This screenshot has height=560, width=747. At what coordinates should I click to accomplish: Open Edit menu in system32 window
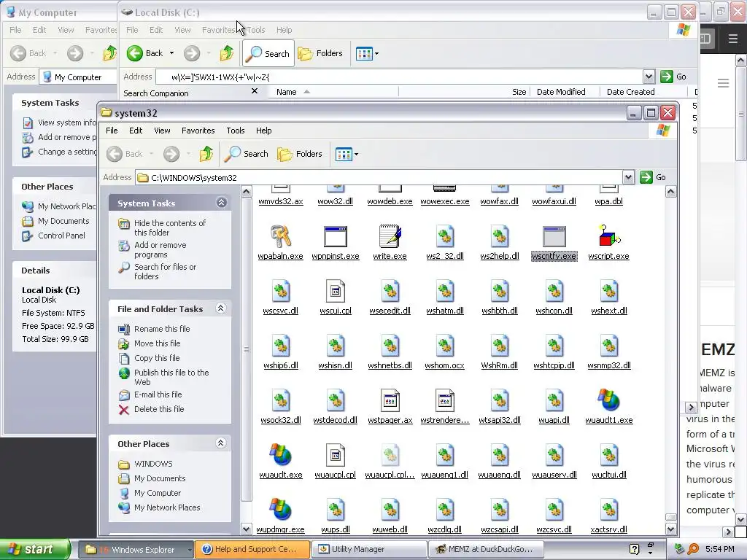[x=136, y=131]
